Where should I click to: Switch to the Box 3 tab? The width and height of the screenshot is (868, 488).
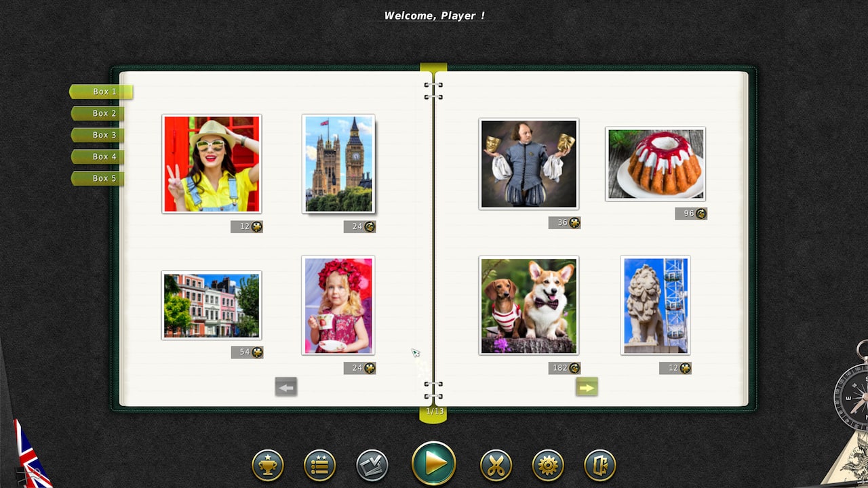coord(99,135)
